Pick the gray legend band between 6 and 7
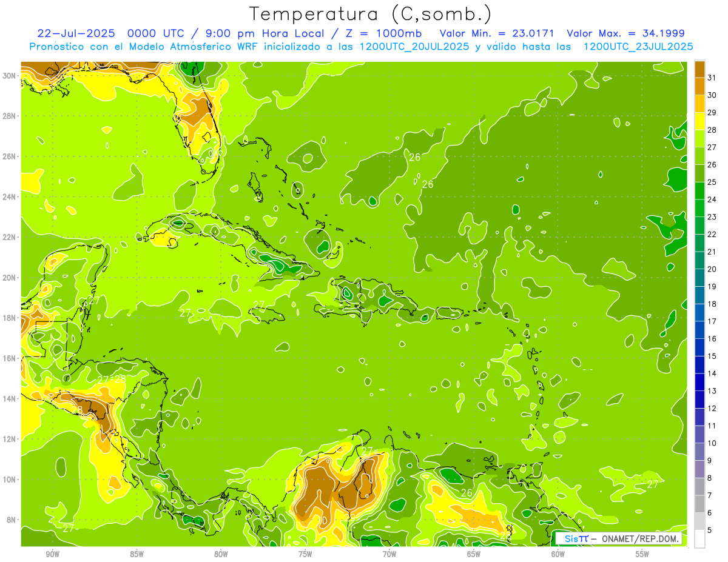 point(699,504)
